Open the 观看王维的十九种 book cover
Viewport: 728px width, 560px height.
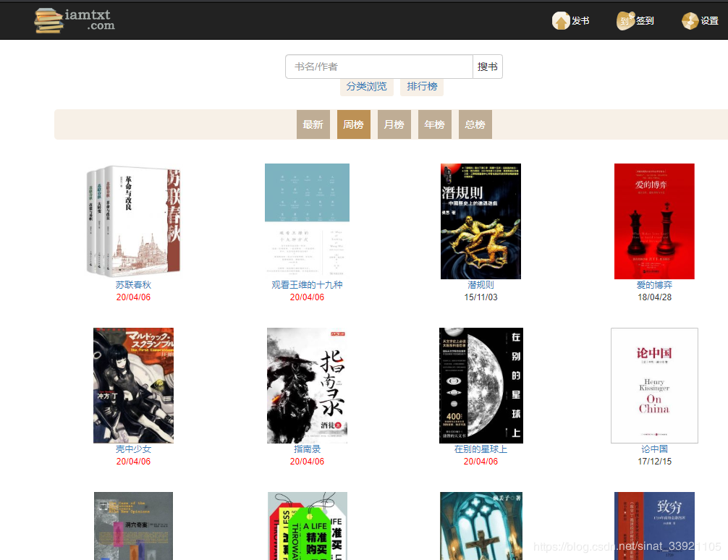pyautogui.click(x=307, y=221)
